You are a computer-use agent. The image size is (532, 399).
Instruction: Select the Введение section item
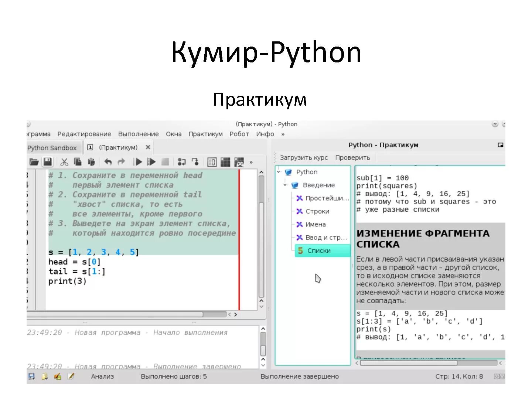pos(318,185)
